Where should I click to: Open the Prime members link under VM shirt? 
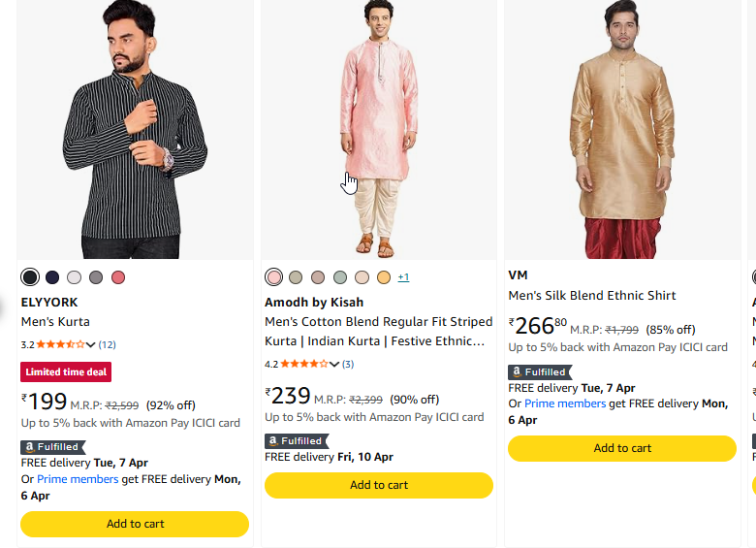click(566, 403)
